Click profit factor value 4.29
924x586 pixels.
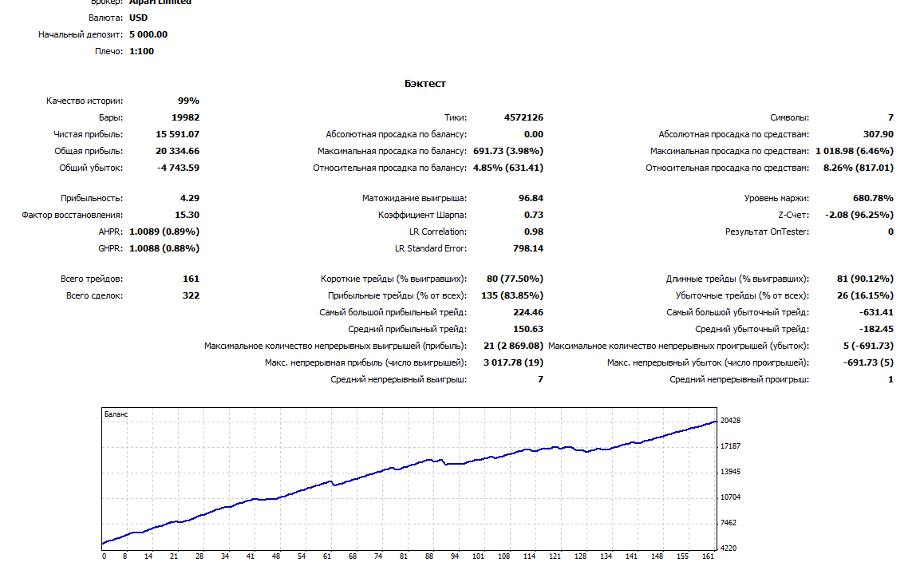coord(190,198)
